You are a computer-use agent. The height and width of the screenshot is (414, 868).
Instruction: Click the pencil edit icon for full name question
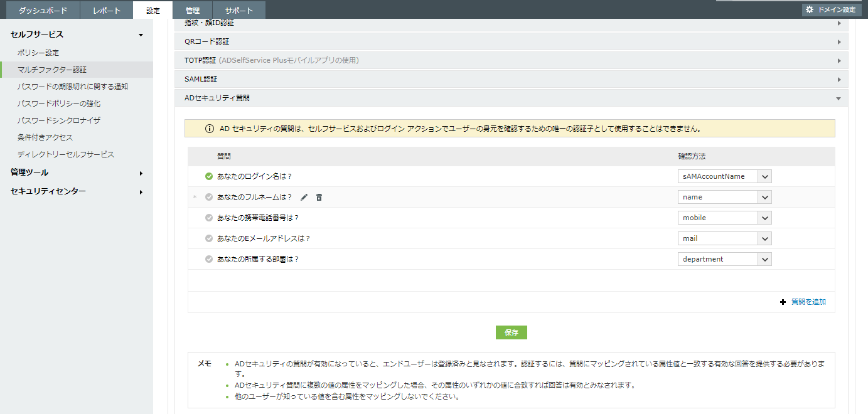tap(304, 197)
